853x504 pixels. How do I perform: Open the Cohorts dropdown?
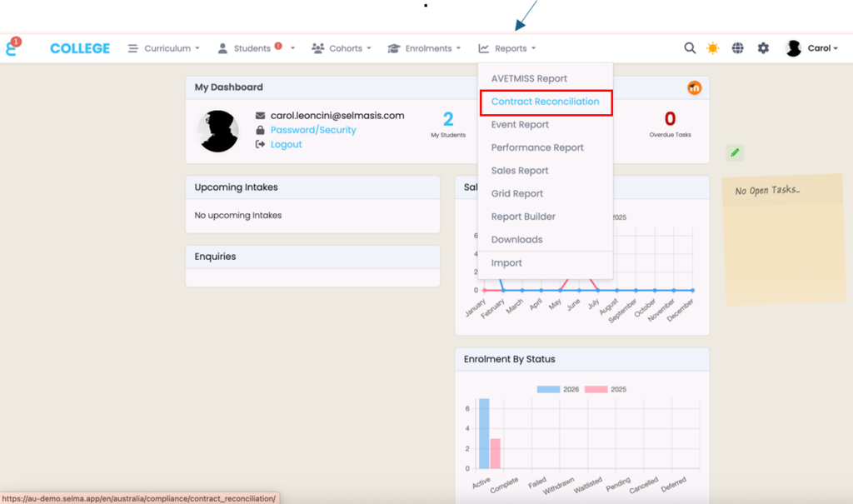pyautogui.click(x=342, y=48)
